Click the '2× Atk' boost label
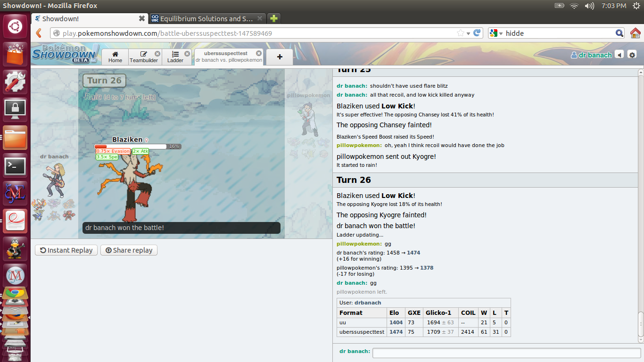 click(x=140, y=151)
